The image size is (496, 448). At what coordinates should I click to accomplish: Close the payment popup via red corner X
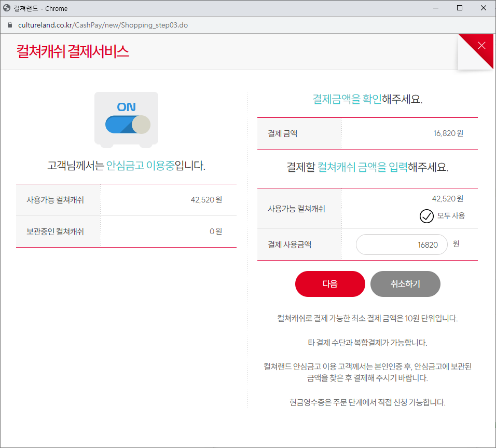[481, 46]
